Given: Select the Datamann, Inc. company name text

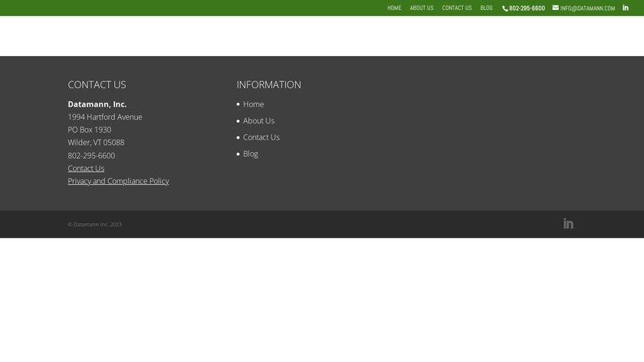Looking at the screenshot, I should click(97, 104).
